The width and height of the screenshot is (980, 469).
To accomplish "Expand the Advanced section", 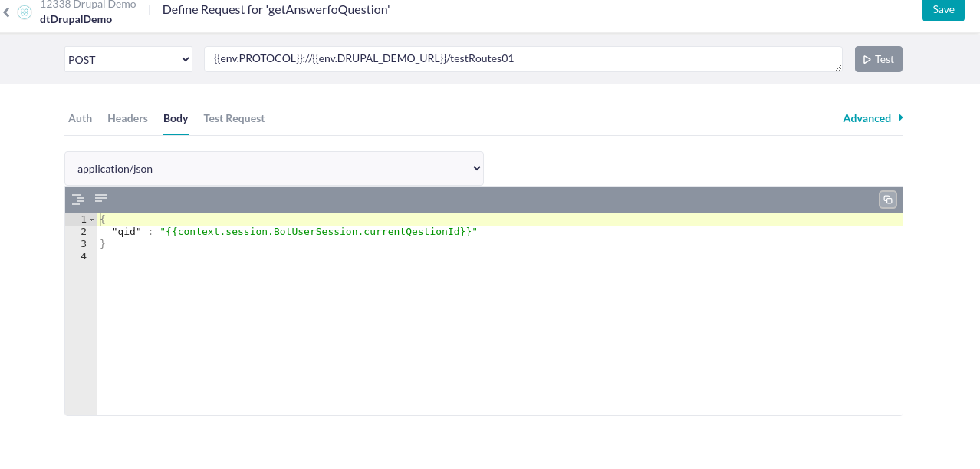I will pyautogui.click(x=873, y=118).
